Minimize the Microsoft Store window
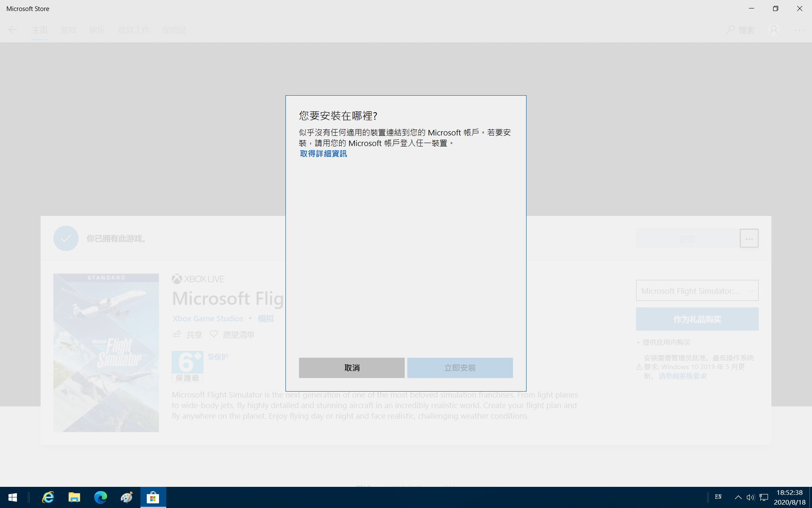Image resolution: width=812 pixels, height=508 pixels. [752, 8]
